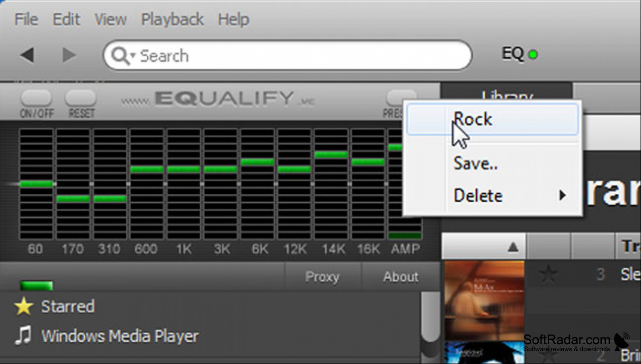Image resolution: width=641 pixels, height=364 pixels.
Task: Adjust the 60 Hz band slider
Action: [36, 184]
